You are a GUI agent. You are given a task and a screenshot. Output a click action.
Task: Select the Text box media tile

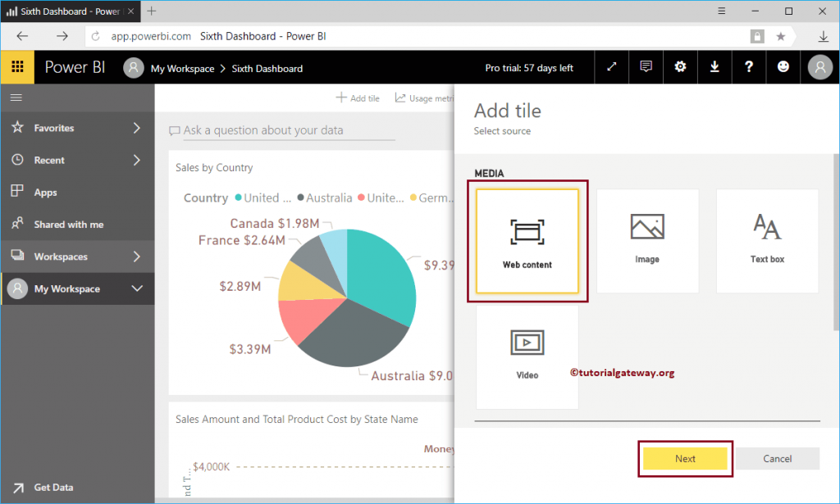pyautogui.click(x=766, y=240)
